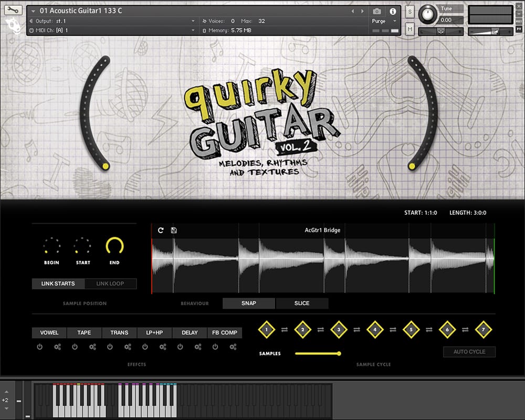
Task: Open the wrench edit mode icon
Action: tap(13, 10)
